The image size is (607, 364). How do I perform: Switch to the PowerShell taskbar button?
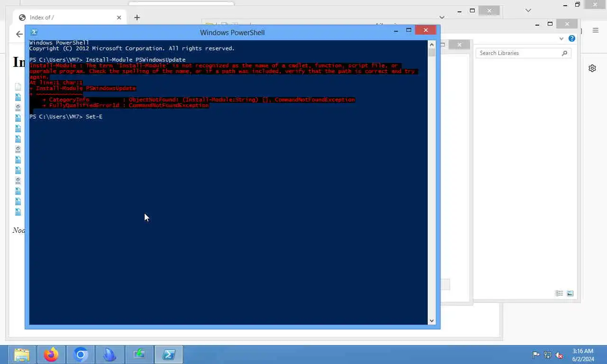click(169, 355)
